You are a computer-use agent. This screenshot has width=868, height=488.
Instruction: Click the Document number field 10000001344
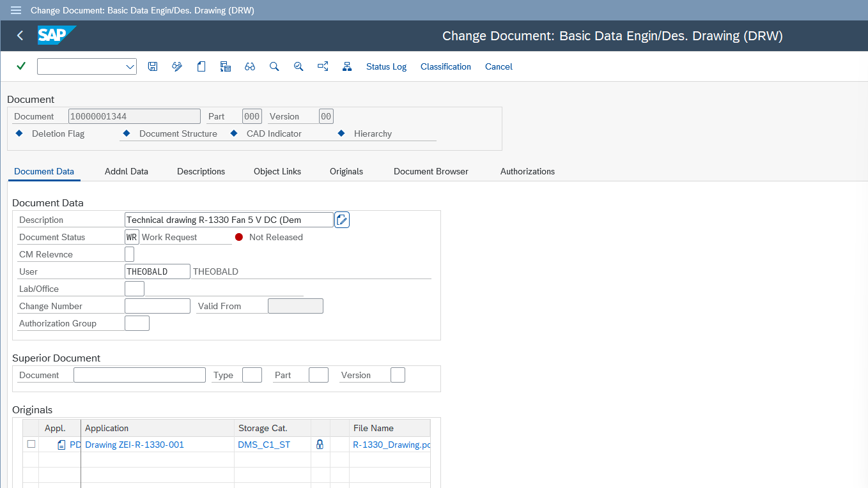click(134, 116)
